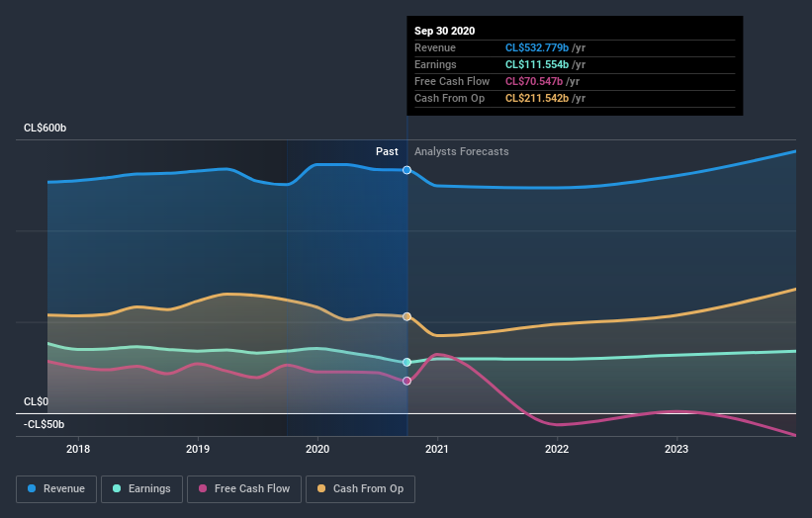Viewport: 812px width, 518px height.
Task: Click the Revenue row label in the tooltip
Action: [x=435, y=47]
